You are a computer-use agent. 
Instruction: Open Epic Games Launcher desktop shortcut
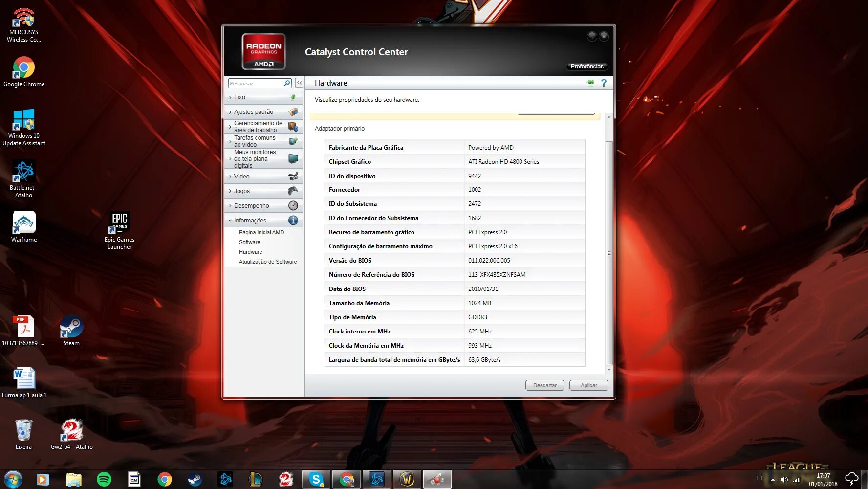click(x=119, y=230)
